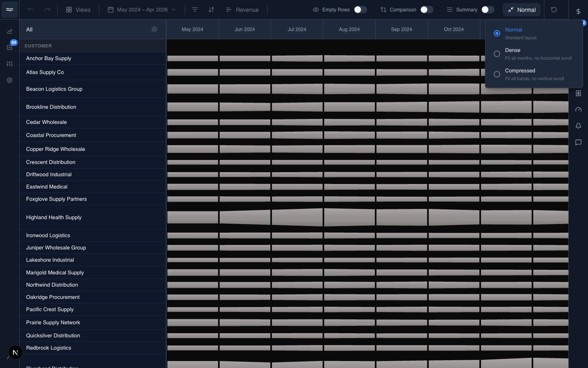This screenshot has width=588, height=368.
Task: Click the notifications bell icon
Action: point(578,126)
